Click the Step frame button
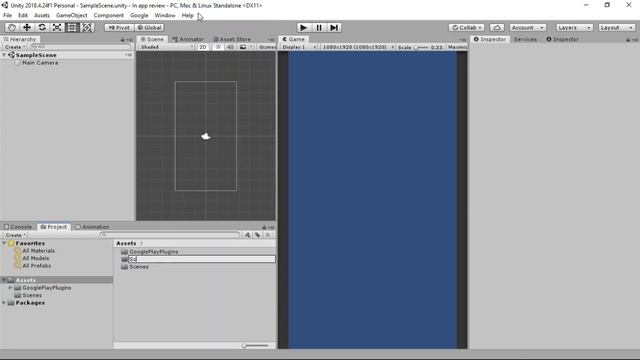Image resolution: width=640 pixels, height=360 pixels. point(334,27)
